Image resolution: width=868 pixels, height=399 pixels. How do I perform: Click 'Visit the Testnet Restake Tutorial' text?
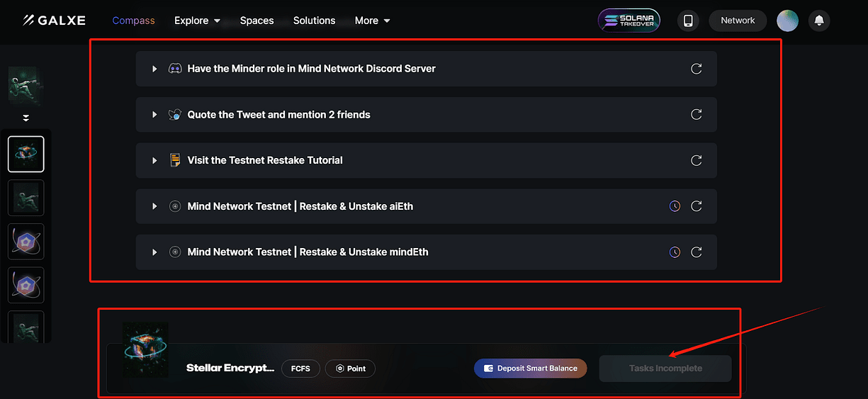(x=265, y=161)
